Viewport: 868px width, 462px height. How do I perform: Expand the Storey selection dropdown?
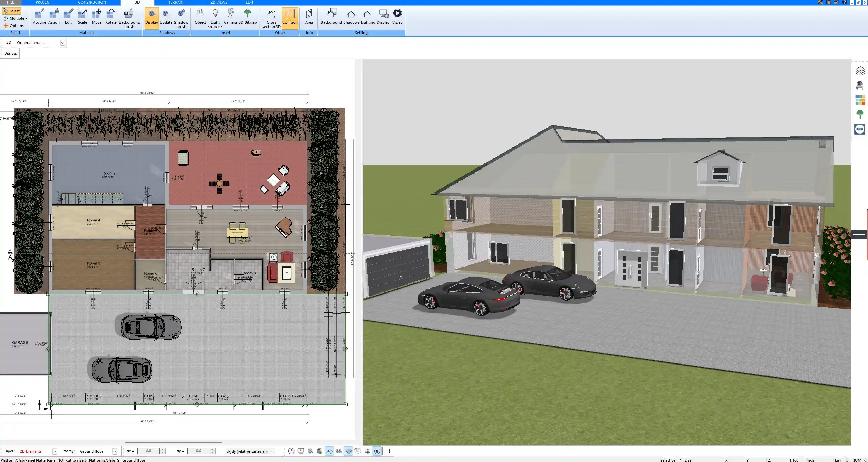click(x=114, y=451)
